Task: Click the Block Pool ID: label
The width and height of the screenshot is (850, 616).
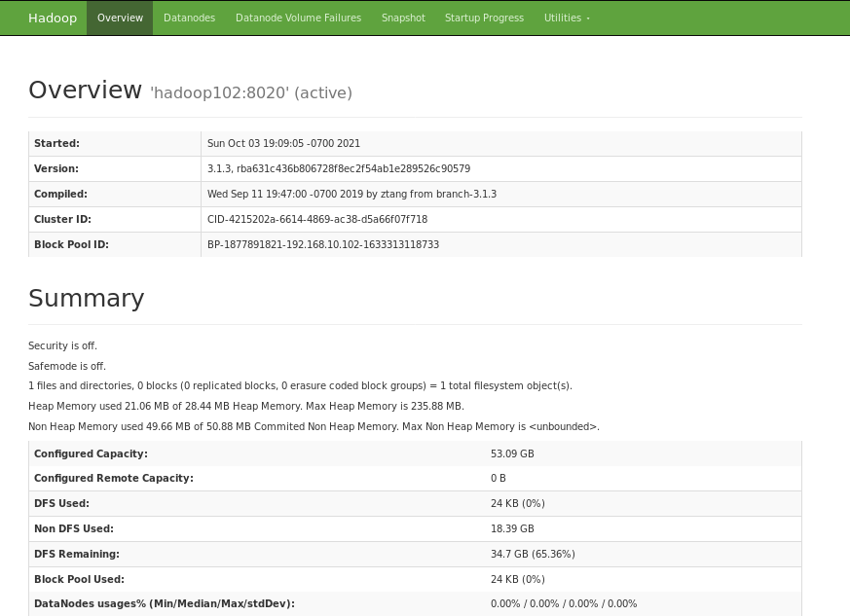Action: tap(71, 244)
